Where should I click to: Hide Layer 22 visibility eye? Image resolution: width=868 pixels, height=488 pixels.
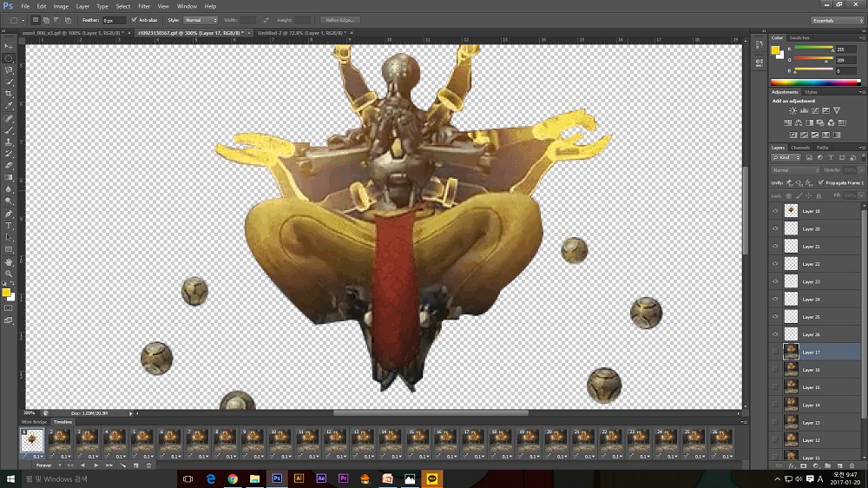(775, 264)
